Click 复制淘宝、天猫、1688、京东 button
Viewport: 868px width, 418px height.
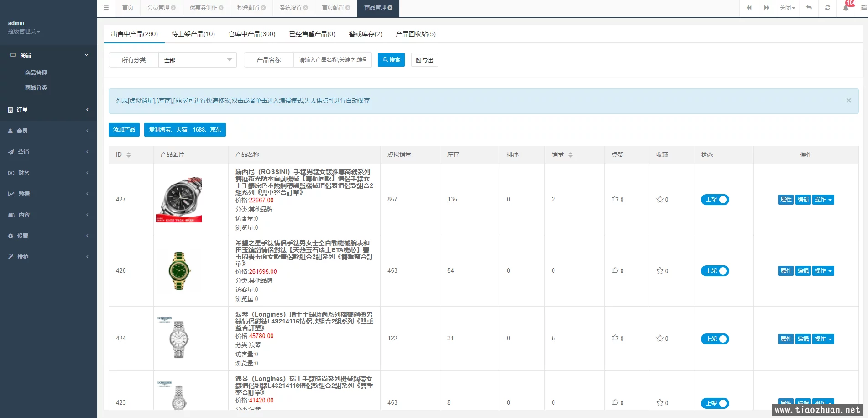pyautogui.click(x=185, y=130)
